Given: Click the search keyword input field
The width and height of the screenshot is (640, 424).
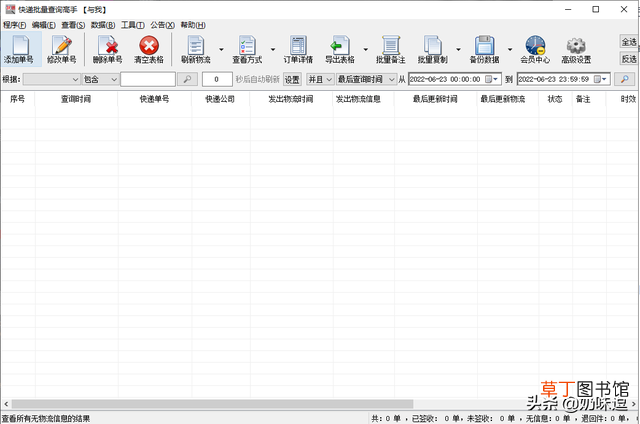Looking at the screenshot, I should pos(148,79).
